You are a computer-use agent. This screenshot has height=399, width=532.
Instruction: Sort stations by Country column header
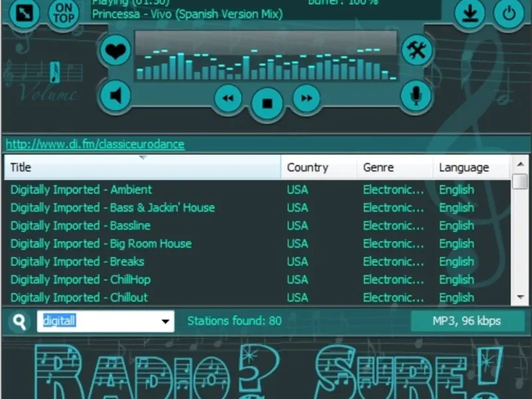(x=319, y=168)
